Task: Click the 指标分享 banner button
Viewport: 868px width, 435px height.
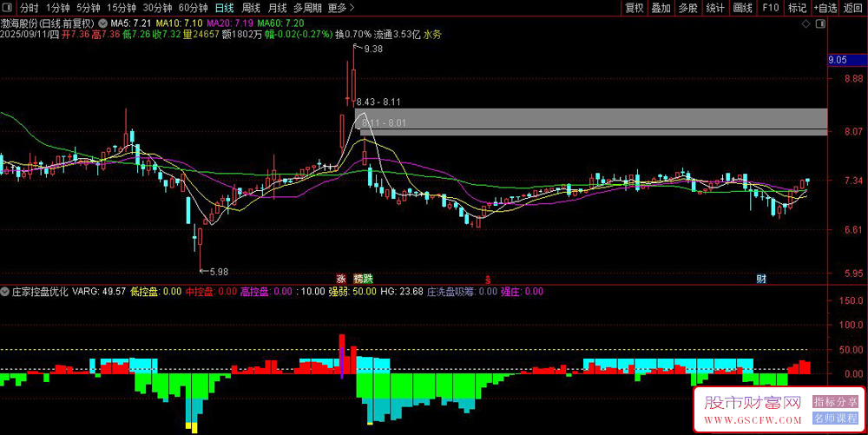Action: 835,402
